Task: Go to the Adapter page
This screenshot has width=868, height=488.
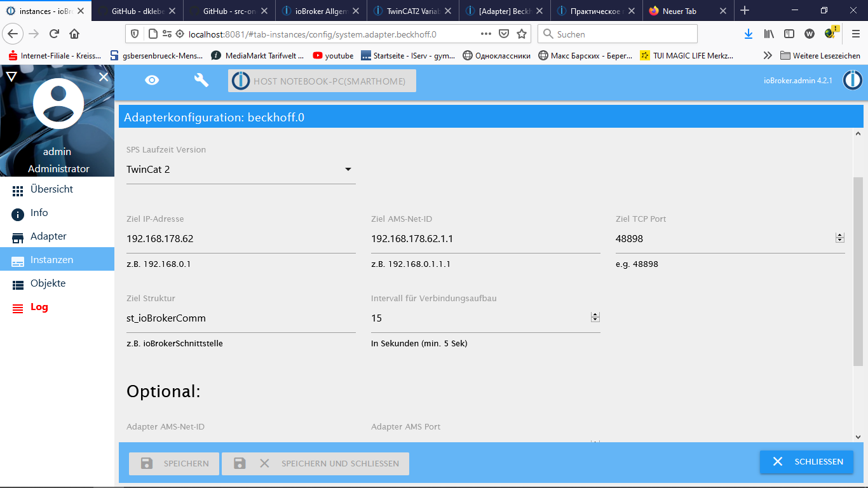Action: pos(57,236)
